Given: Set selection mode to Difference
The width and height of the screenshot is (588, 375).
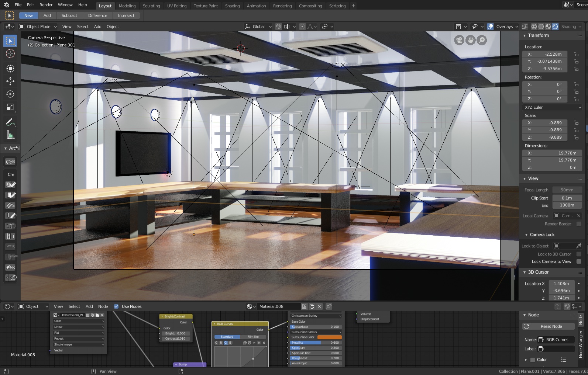Looking at the screenshot, I should [98, 15].
